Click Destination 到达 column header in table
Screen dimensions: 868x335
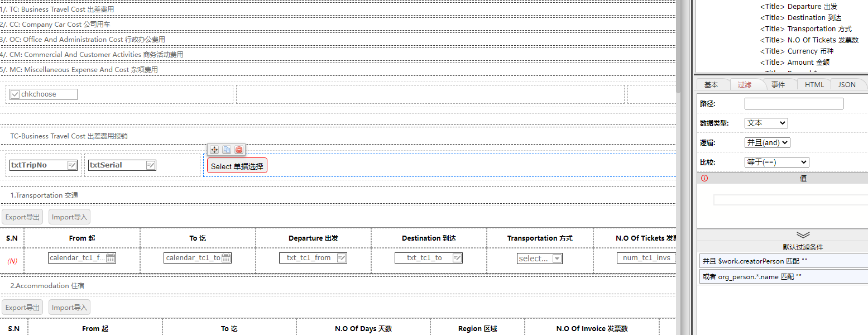[x=429, y=238]
